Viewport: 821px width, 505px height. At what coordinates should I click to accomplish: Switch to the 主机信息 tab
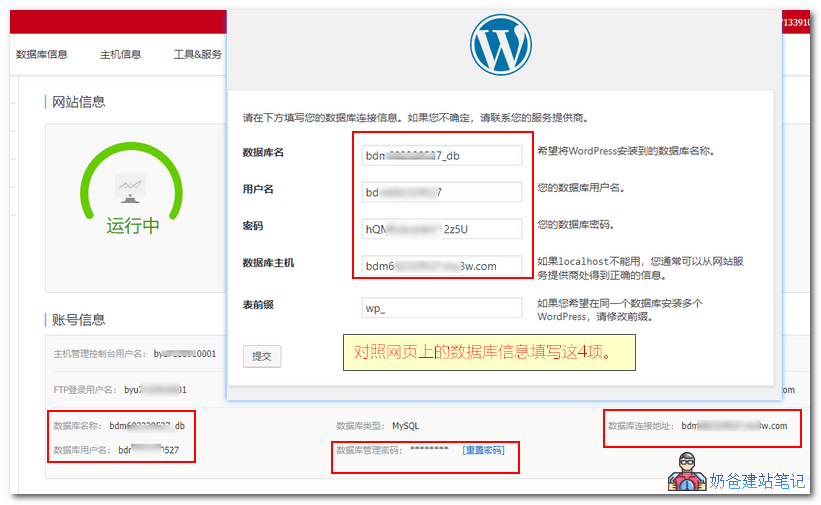[120, 54]
